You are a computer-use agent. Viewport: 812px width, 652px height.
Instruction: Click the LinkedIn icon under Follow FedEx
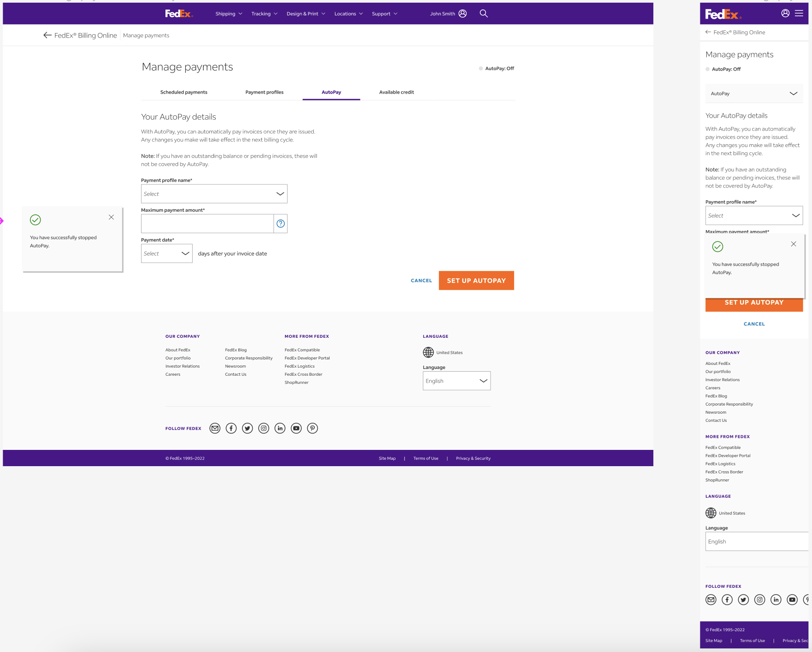point(280,428)
